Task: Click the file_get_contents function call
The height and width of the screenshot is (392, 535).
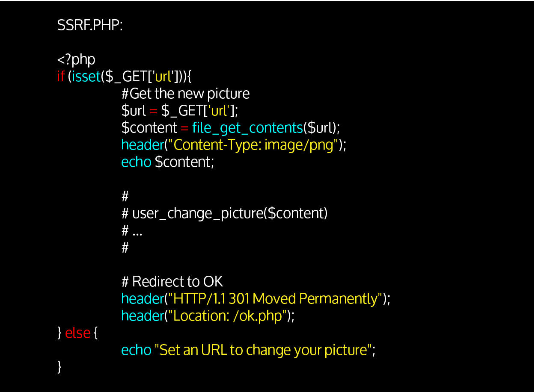Action: tap(247, 128)
